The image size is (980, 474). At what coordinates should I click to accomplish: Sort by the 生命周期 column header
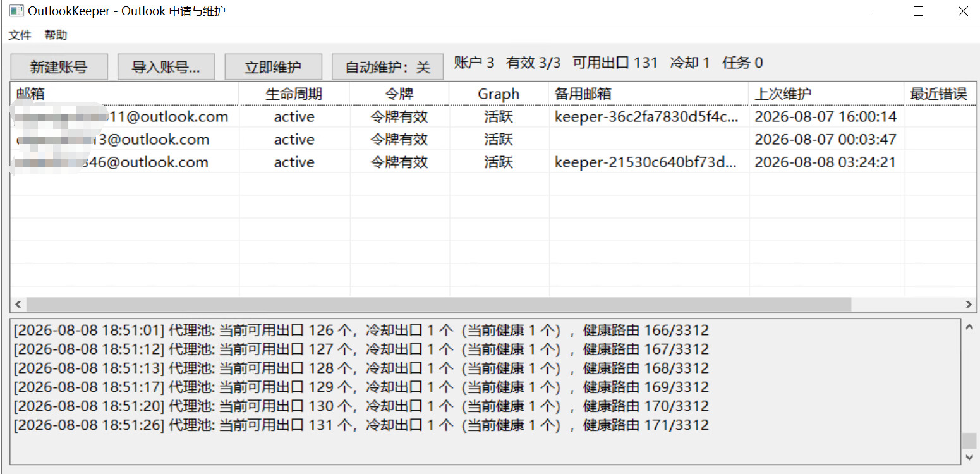pos(294,94)
